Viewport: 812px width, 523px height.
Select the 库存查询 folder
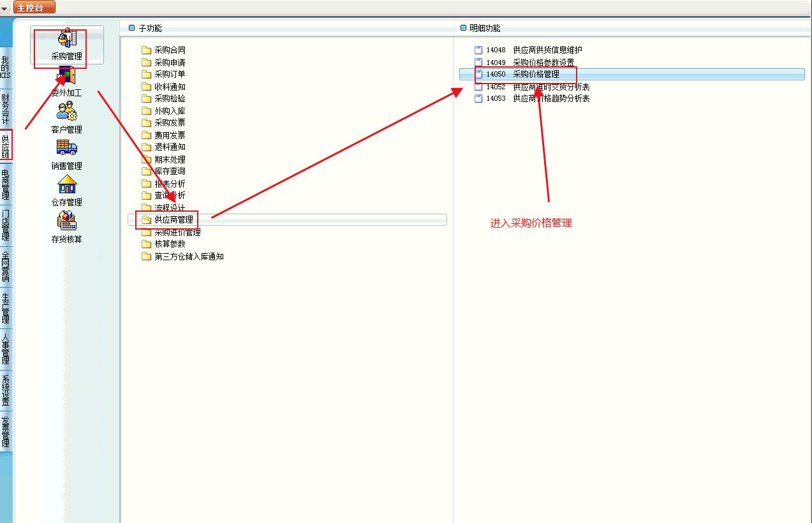point(163,171)
